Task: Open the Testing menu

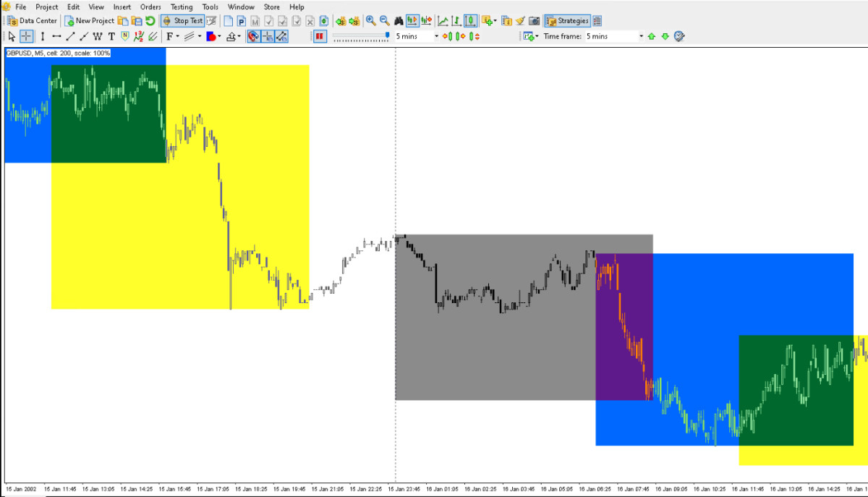Action: (182, 7)
